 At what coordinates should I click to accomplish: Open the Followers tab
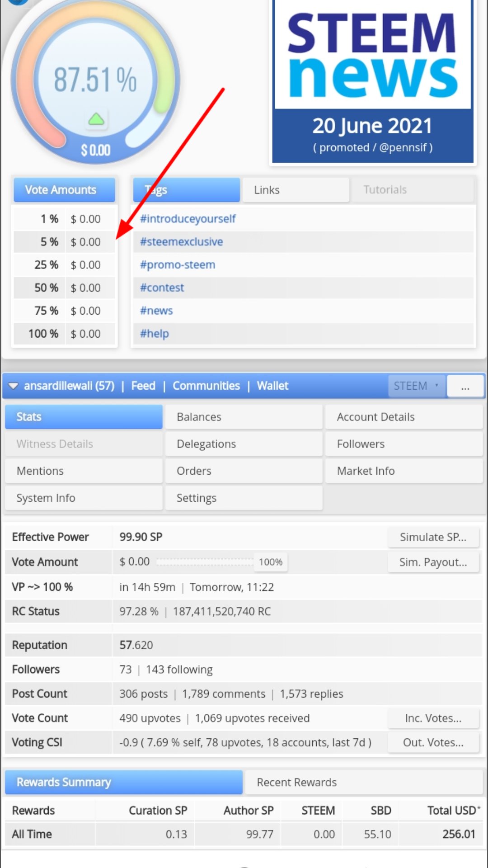(404, 444)
